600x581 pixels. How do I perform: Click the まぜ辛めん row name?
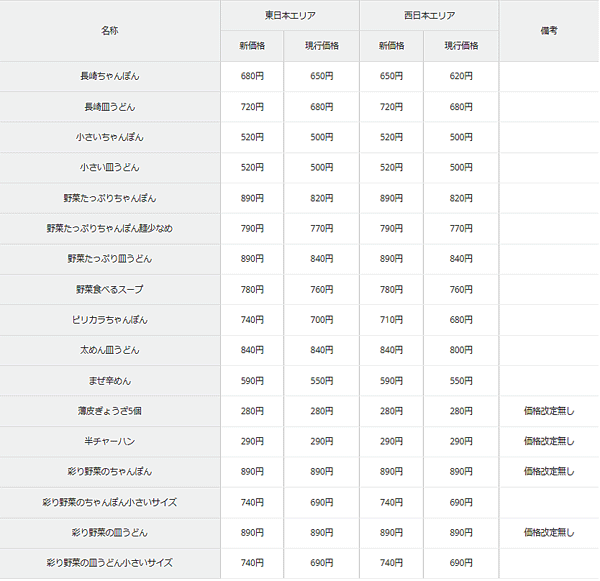(x=110, y=381)
